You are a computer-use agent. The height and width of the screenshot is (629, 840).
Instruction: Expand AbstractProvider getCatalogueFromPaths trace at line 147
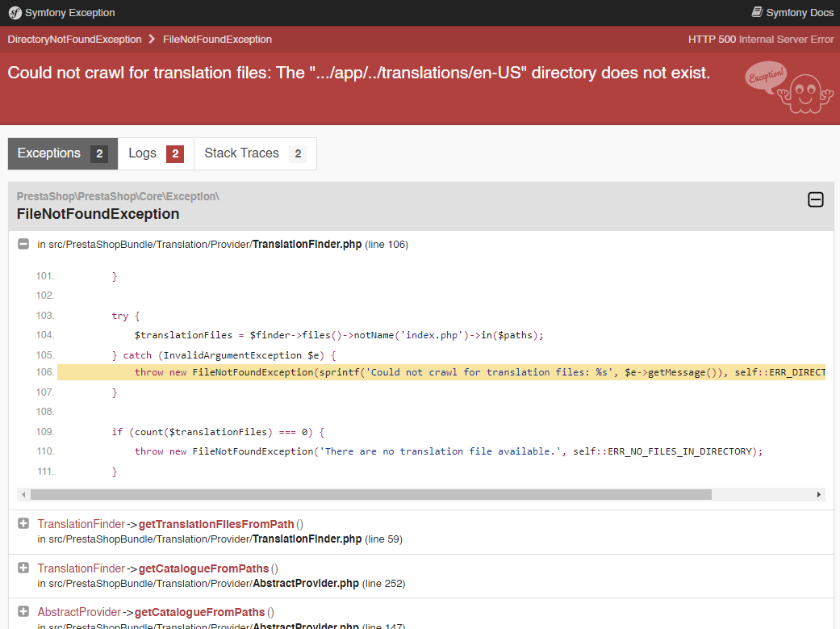pos(23,611)
